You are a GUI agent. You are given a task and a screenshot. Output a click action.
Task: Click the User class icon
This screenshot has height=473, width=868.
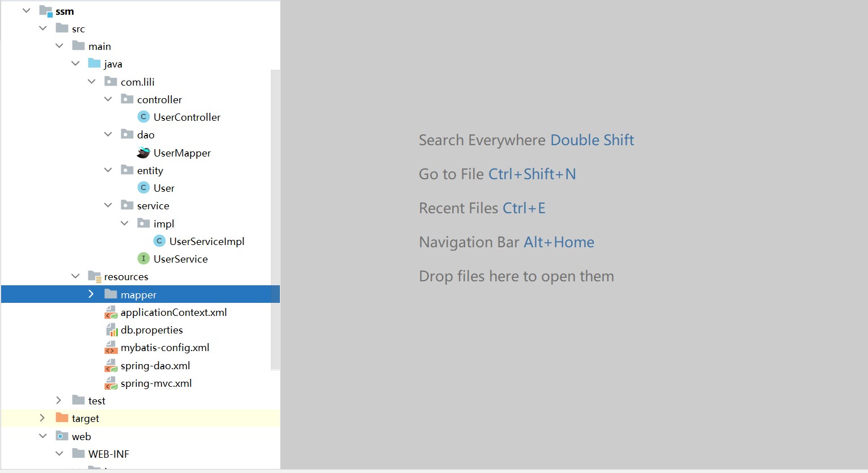[144, 188]
